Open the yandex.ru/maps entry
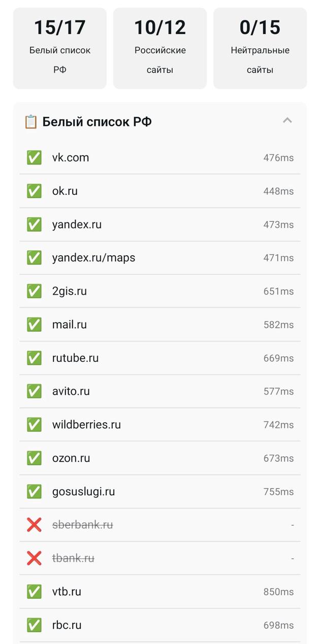320x644 pixels. coord(93,258)
